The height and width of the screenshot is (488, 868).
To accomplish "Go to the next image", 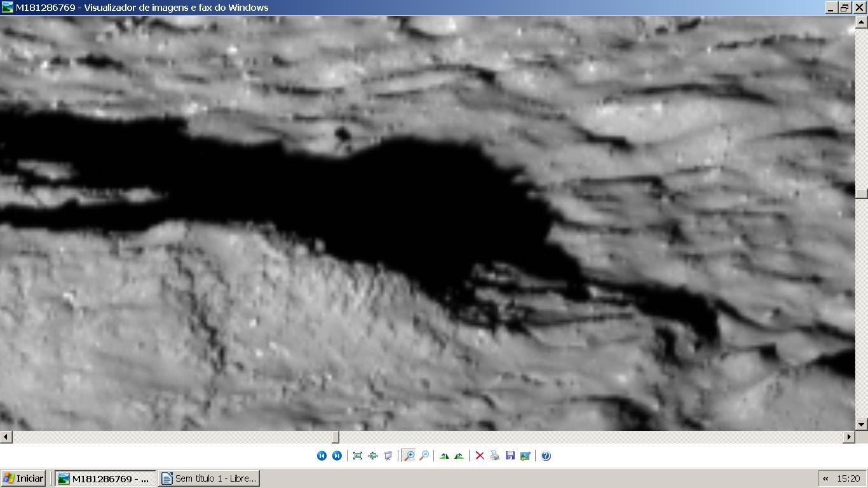I will (337, 456).
